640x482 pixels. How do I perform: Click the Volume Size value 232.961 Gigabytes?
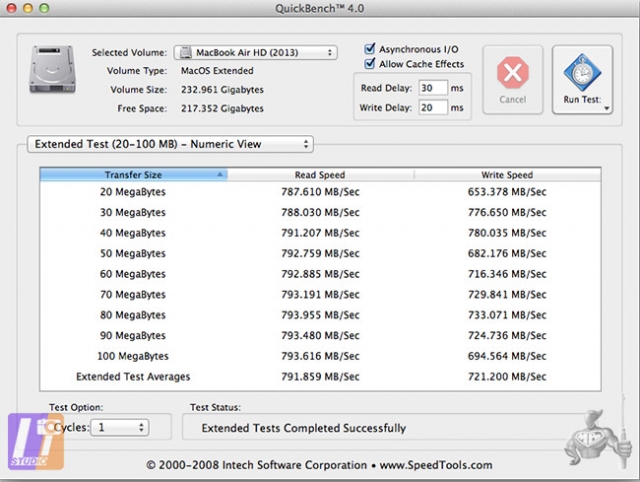point(222,89)
